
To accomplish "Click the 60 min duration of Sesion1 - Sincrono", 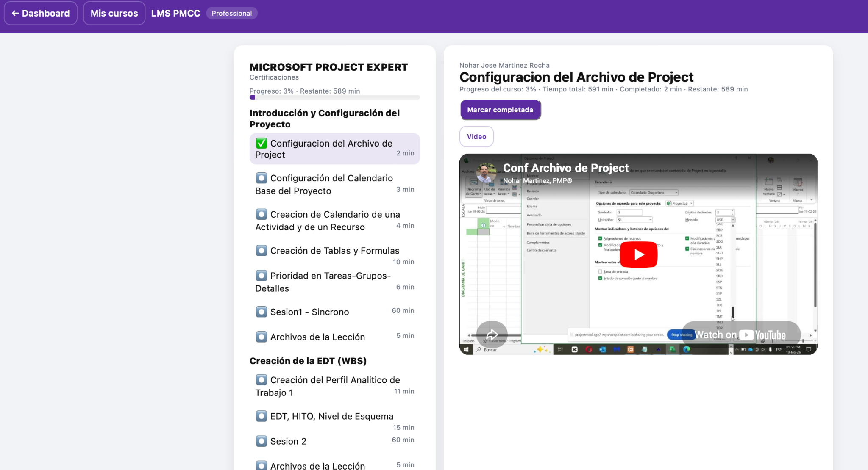I will click(x=403, y=310).
